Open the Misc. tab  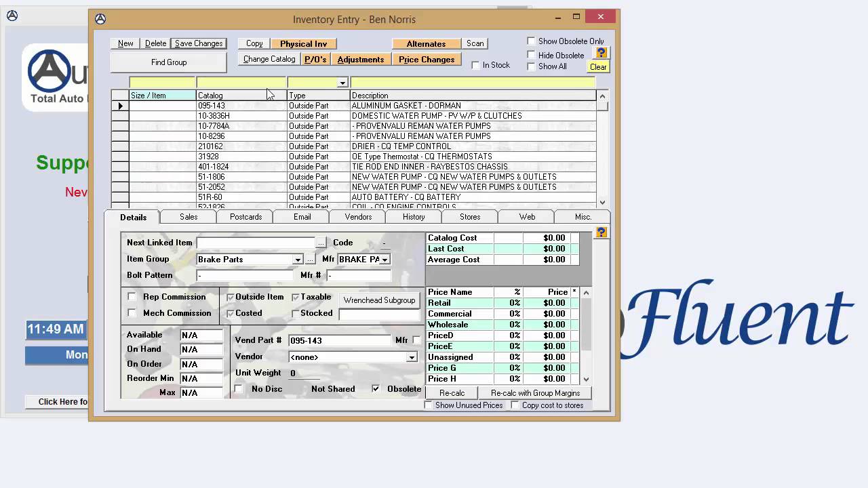(x=583, y=217)
